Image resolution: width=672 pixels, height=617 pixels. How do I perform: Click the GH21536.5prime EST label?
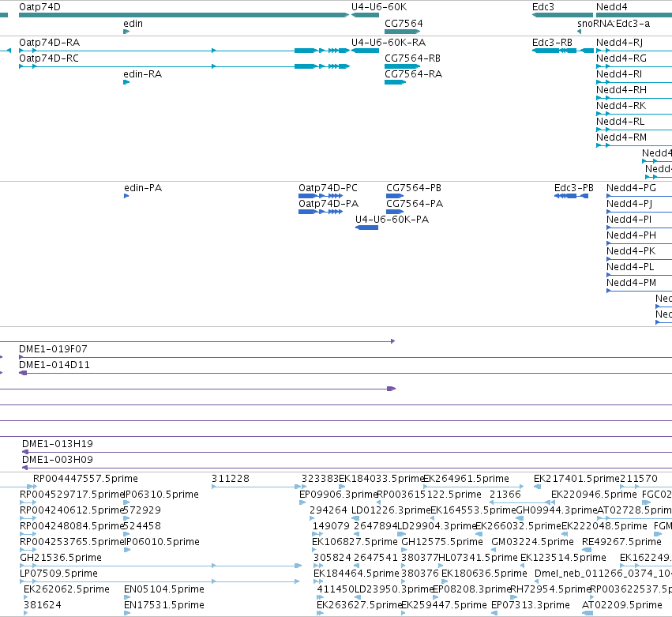(x=61, y=558)
